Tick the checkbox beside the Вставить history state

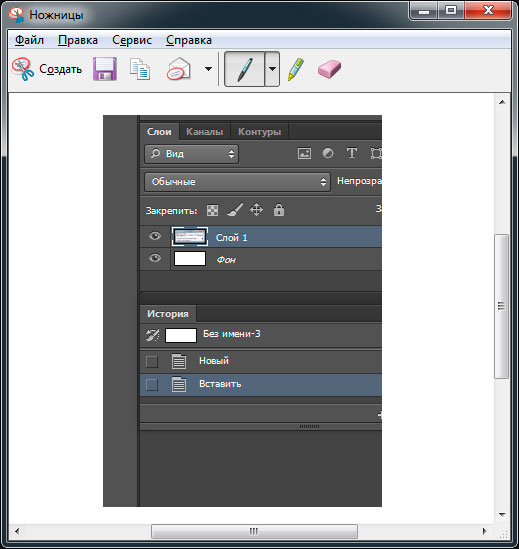152,385
